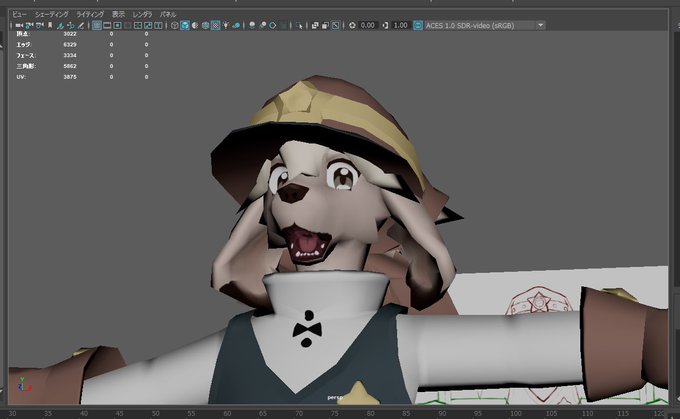Click the gamma value field 1.00
This screenshot has height=419, width=680.
[400, 26]
